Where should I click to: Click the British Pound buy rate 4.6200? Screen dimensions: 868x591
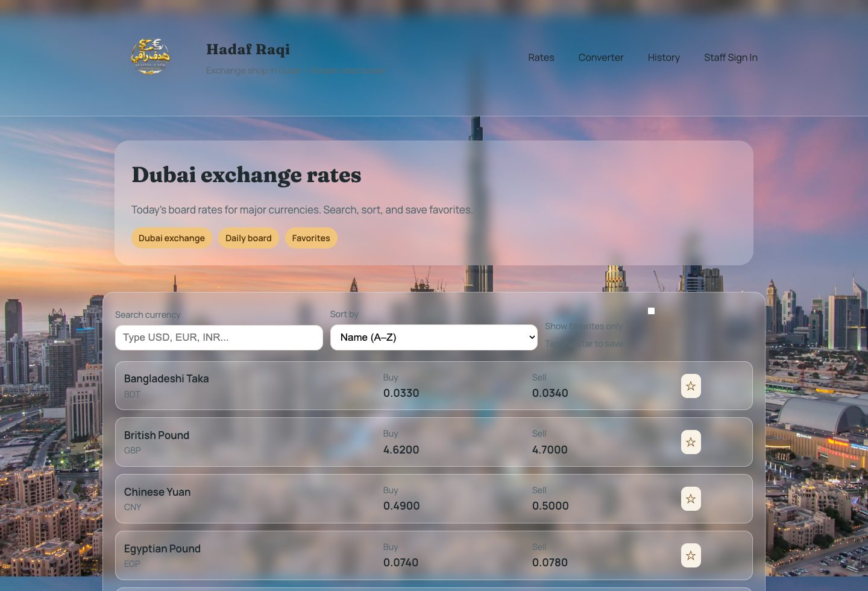coord(401,450)
